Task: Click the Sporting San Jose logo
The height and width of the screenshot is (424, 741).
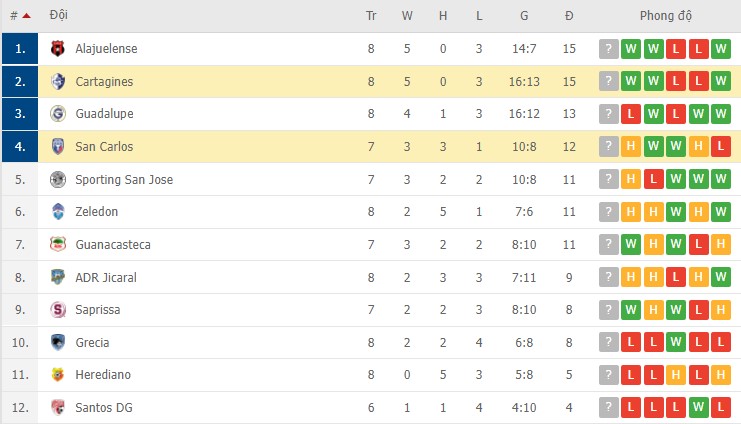Action: [57, 179]
